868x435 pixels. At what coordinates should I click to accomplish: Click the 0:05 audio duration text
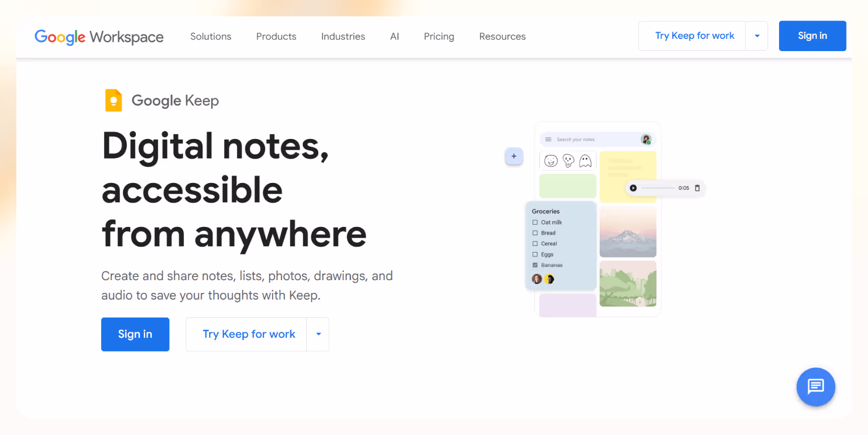click(684, 188)
